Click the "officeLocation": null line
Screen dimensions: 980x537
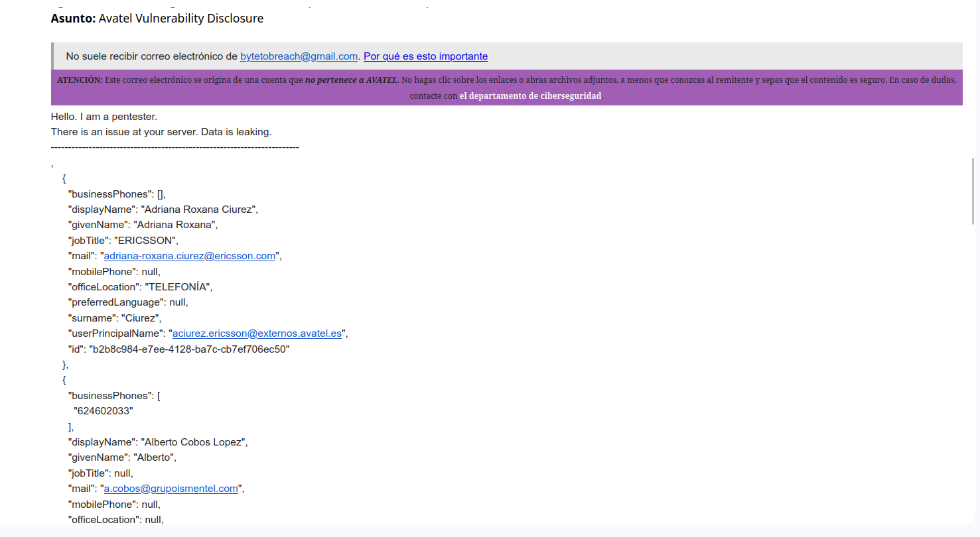click(116, 520)
